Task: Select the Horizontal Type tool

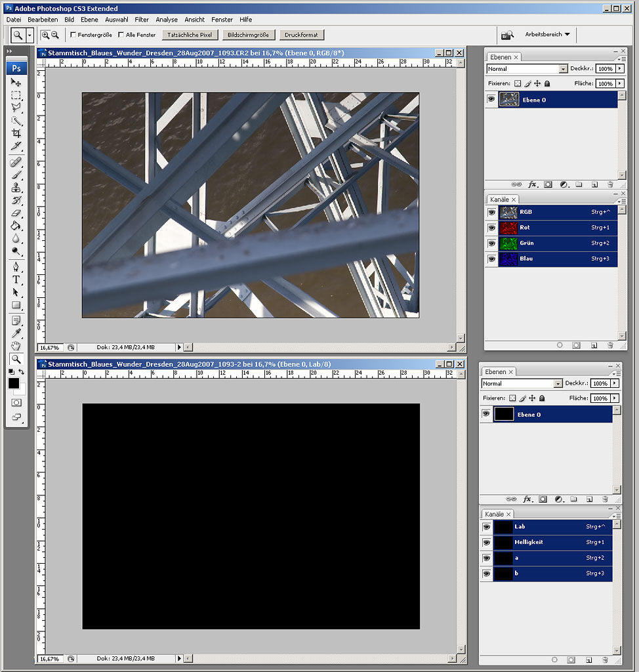Action: pos(16,280)
